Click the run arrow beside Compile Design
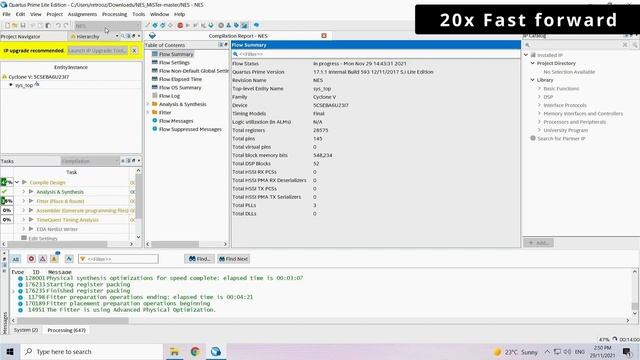The height and width of the screenshot is (360, 640). 24,182
